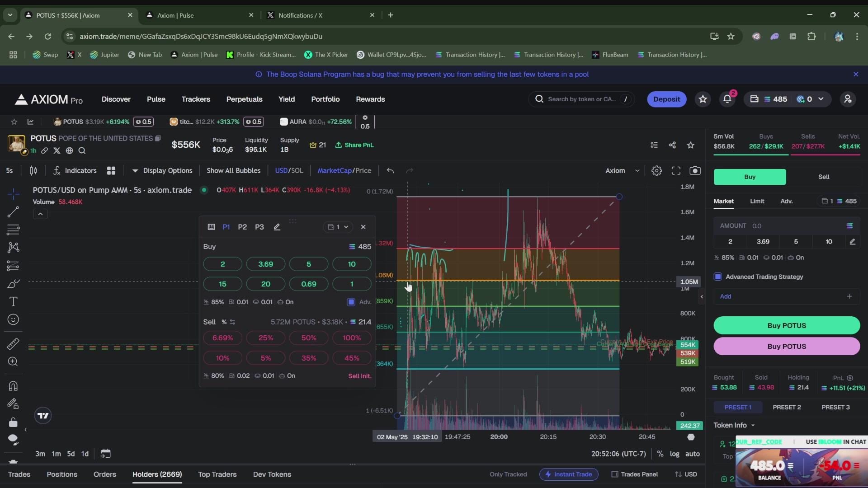The image size is (868, 488).
Task: Click the Deposit button
Action: (x=666, y=99)
